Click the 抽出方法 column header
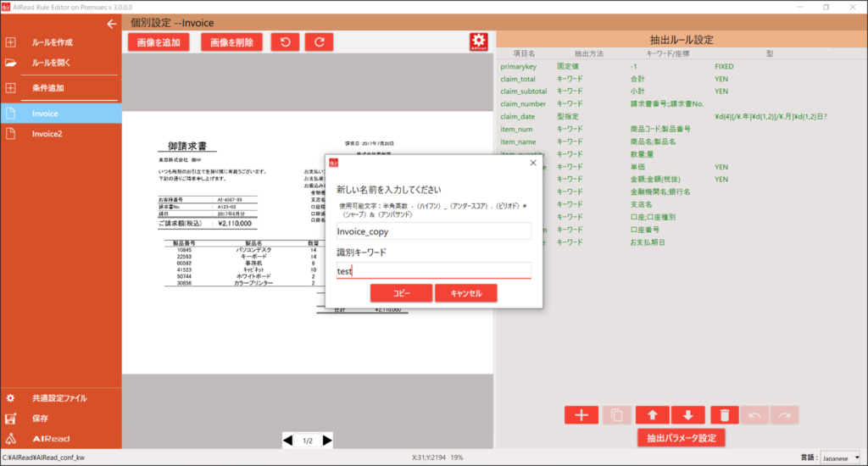 coord(589,53)
